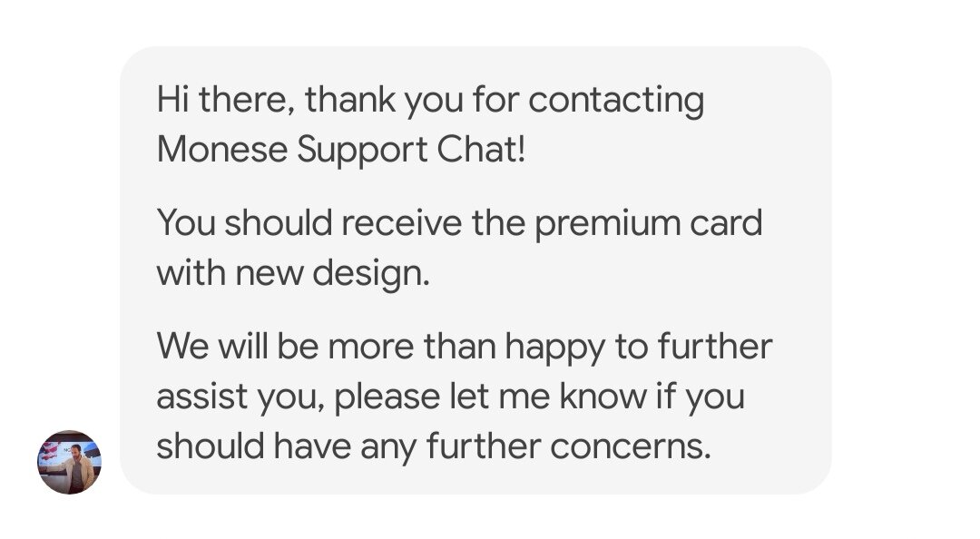Click the "with new design." text line
The height and width of the screenshot is (539, 980).
tap(293, 273)
